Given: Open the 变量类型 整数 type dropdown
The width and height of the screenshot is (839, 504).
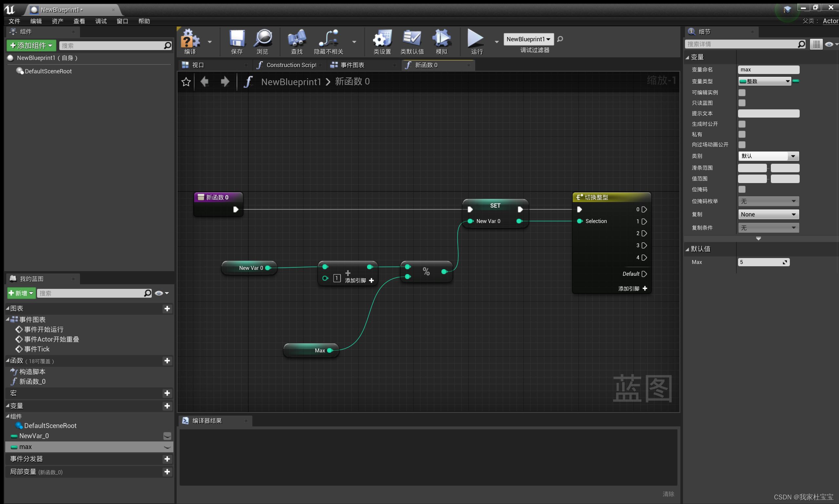Looking at the screenshot, I should (x=765, y=81).
